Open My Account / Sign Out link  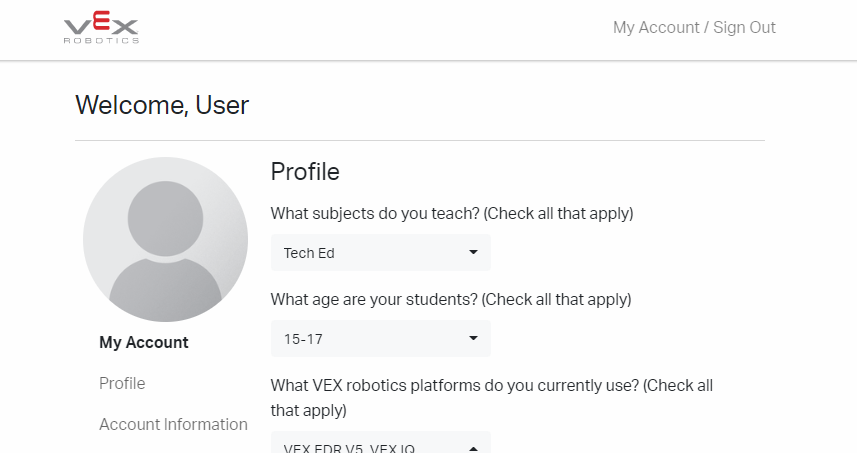pyautogui.click(x=694, y=27)
